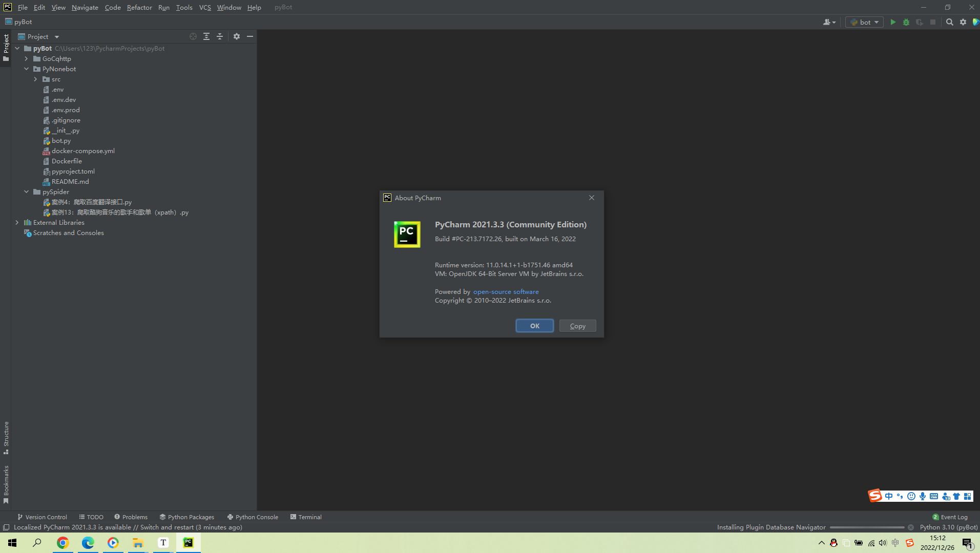Click the Python 3.10 (pyBot) interpreter
This screenshot has width=980, height=553.
(949, 527)
